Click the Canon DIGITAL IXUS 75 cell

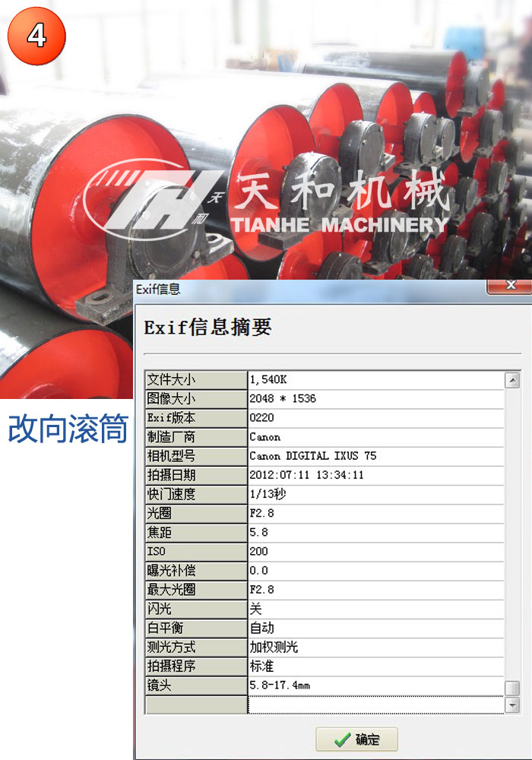312,456
